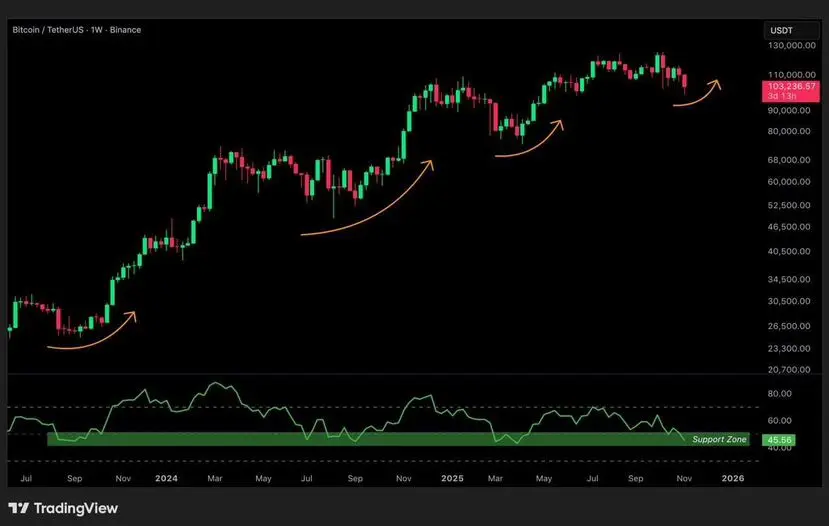This screenshot has width=829, height=526.
Task: Select the 34,500.00 price axis label
Action: click(x=789, y=279)
